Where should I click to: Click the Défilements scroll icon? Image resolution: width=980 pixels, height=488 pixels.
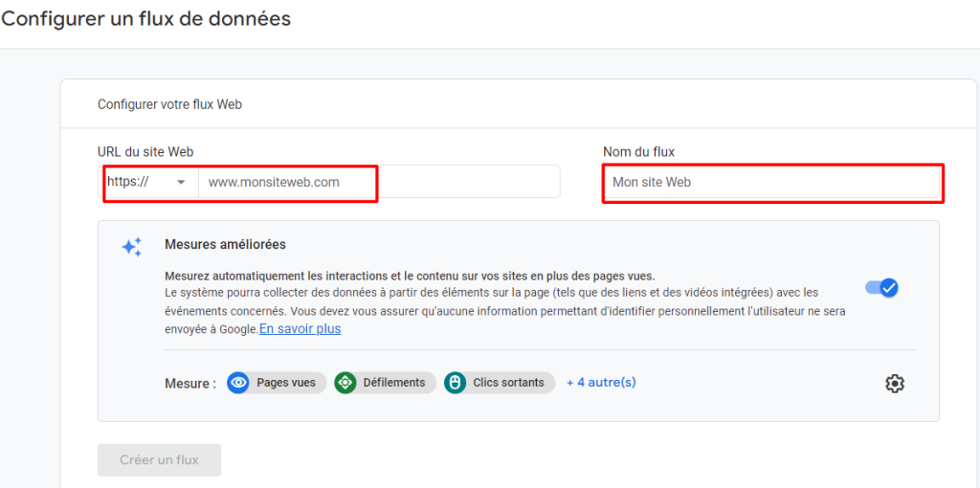(345, 383)
